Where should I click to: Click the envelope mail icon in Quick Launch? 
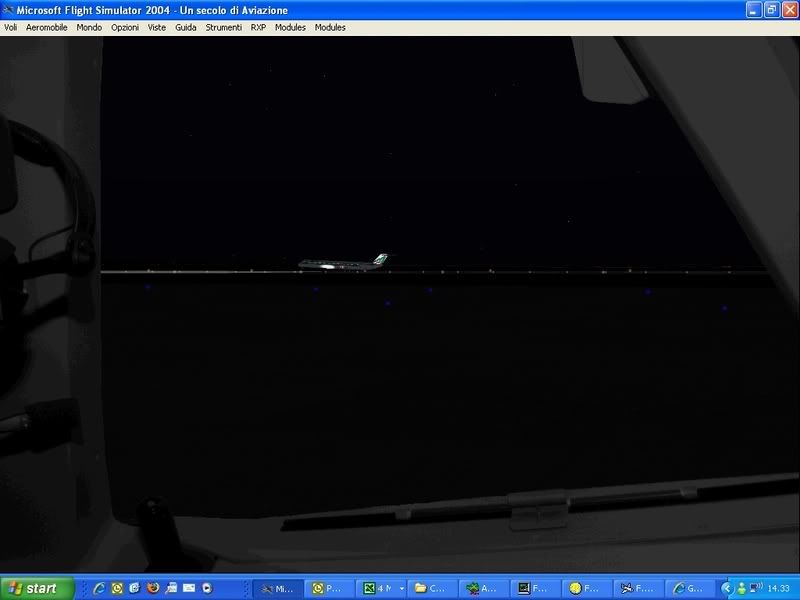(189, 588)
